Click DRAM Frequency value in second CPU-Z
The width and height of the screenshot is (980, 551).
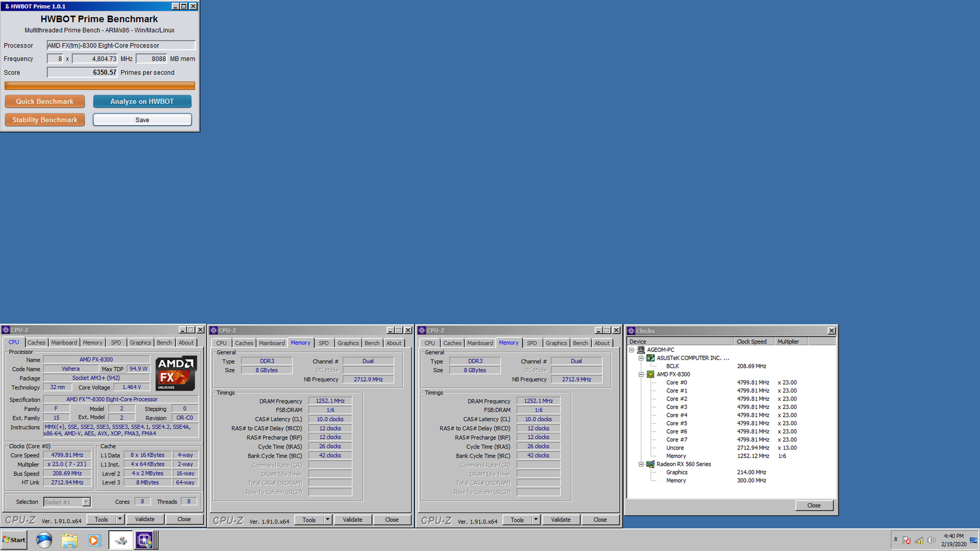pyautogui.click(x=330, y=401)
